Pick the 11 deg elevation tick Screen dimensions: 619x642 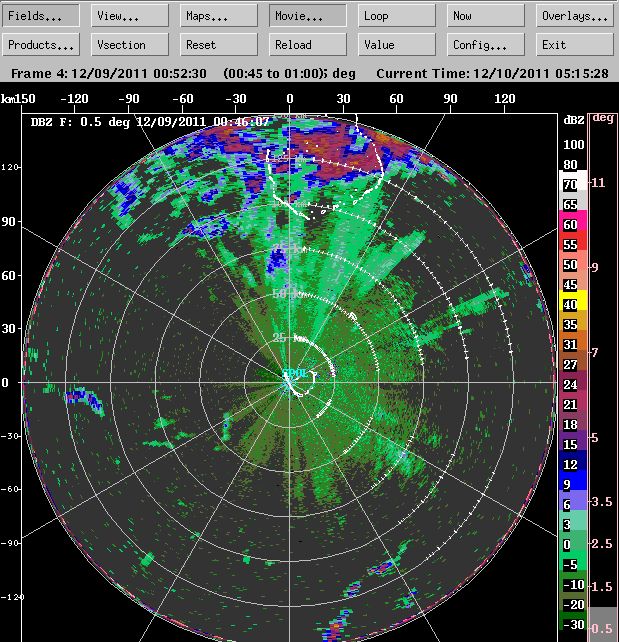[x=598, y=183]
